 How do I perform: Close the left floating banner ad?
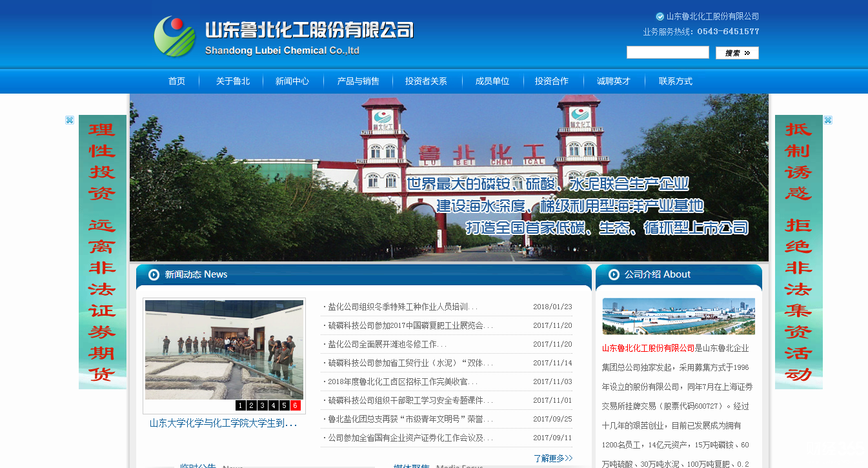tap(70, 120)
